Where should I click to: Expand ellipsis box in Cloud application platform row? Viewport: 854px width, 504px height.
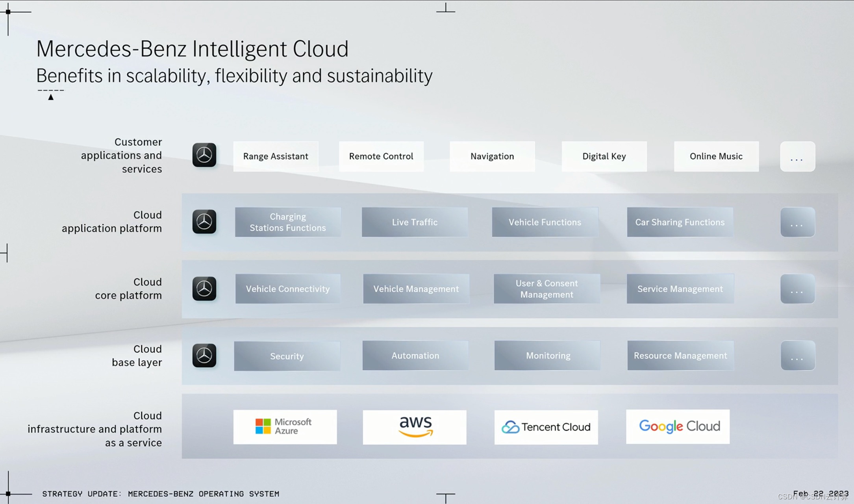pyautogui.click(x=797, y=222)
